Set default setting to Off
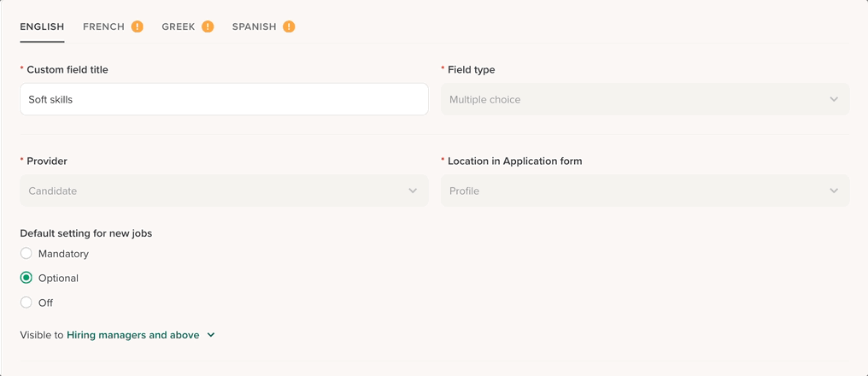The image size is (868, 376). (26, 303)
